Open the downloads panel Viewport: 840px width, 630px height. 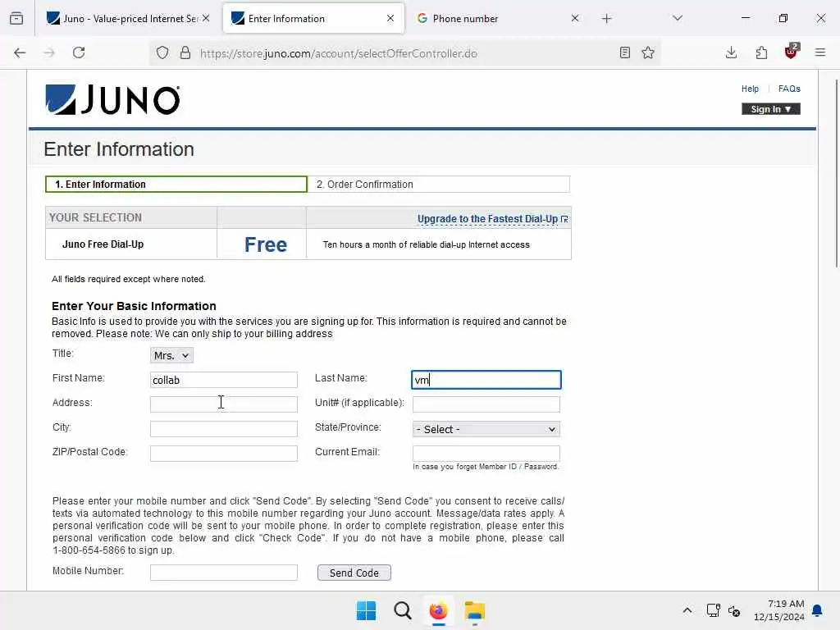[731, 52]
